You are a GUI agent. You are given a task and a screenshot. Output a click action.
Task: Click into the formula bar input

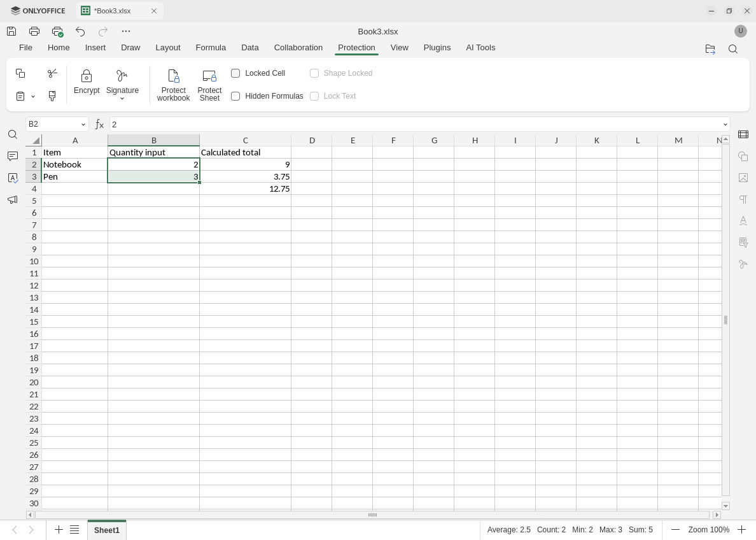pyautogui.click(x=415, y=125)
